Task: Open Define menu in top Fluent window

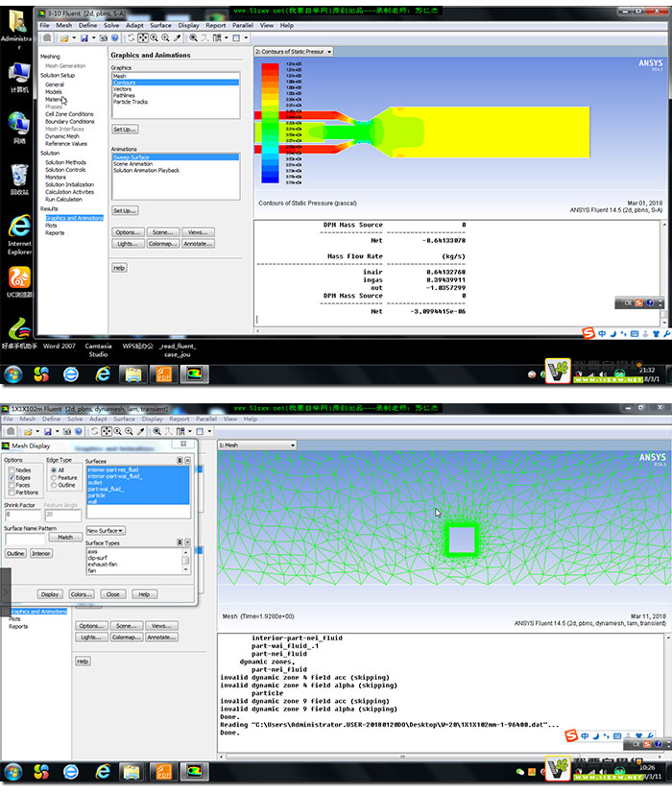Action: coord(87,25)
